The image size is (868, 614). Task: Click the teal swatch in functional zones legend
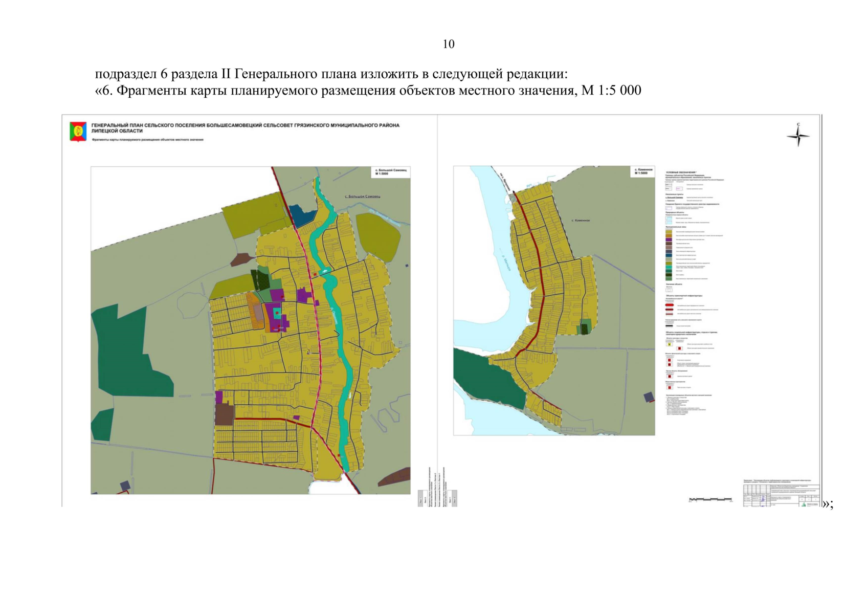pos(669,267)
